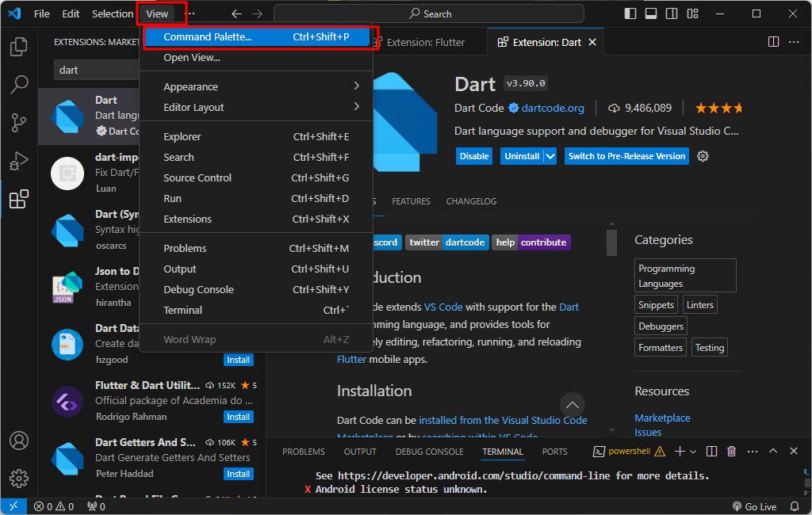Viewport: 812px width, 515px height.
Task: Open the PORTS panel tab
Action: [x=554, y=452]
